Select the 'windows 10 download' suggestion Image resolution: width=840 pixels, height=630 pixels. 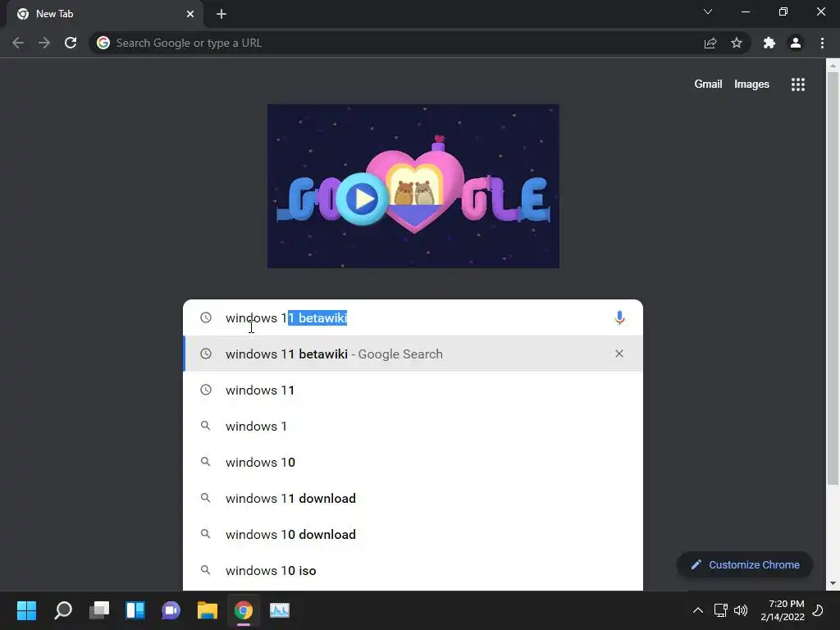[x=413, y=534]
